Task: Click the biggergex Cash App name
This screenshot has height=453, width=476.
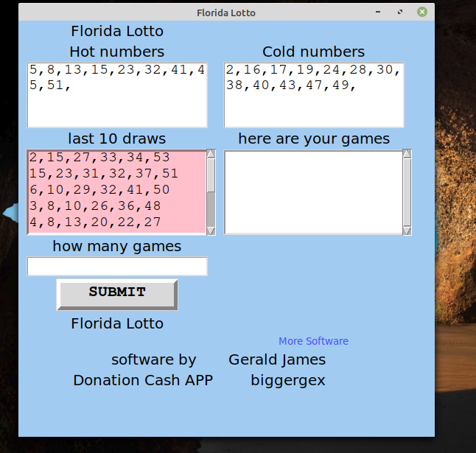Action: click(x=288, y=381)
